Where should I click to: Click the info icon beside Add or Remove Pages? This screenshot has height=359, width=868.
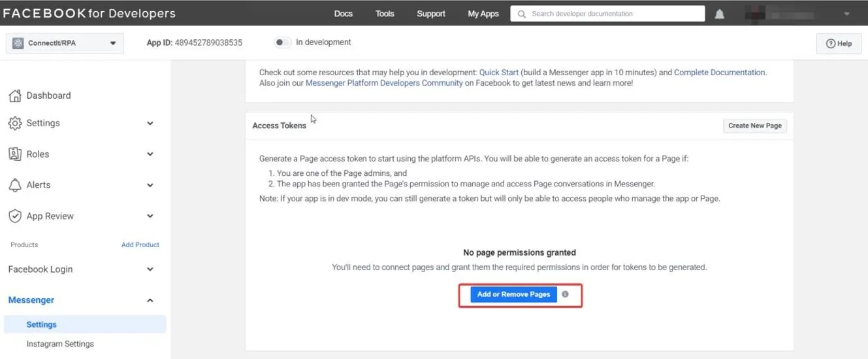click(x=565, y=294)
